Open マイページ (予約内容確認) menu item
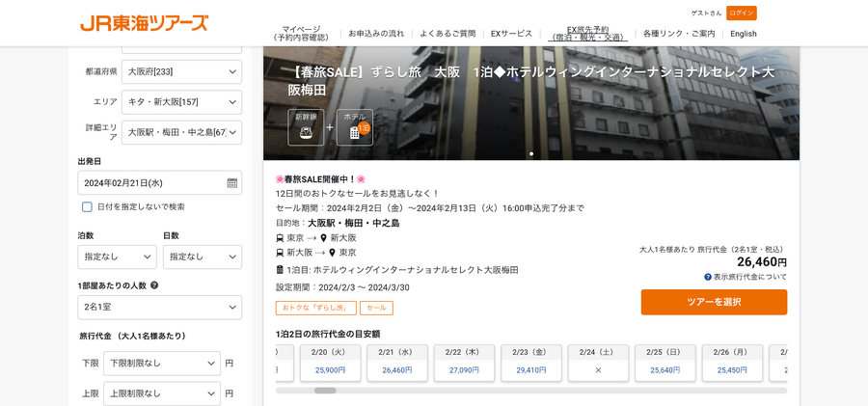Screen dimensions: 868x406 (x=301, y=33)
